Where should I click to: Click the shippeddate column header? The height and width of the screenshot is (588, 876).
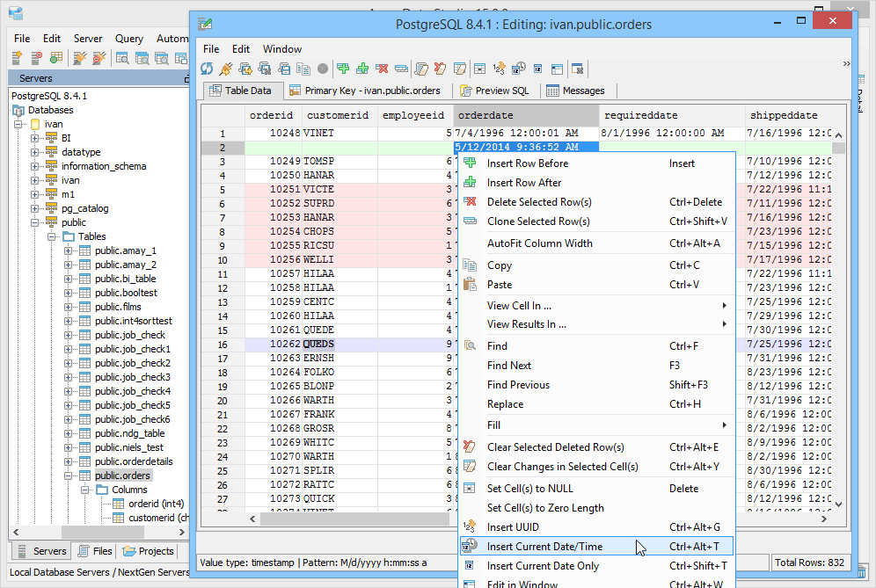click(788, 115)
